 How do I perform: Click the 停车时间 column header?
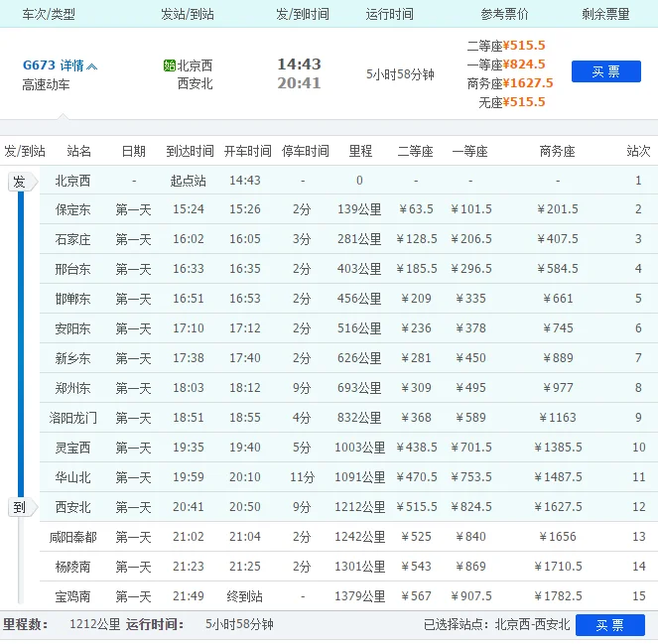[x=306, y=151]
